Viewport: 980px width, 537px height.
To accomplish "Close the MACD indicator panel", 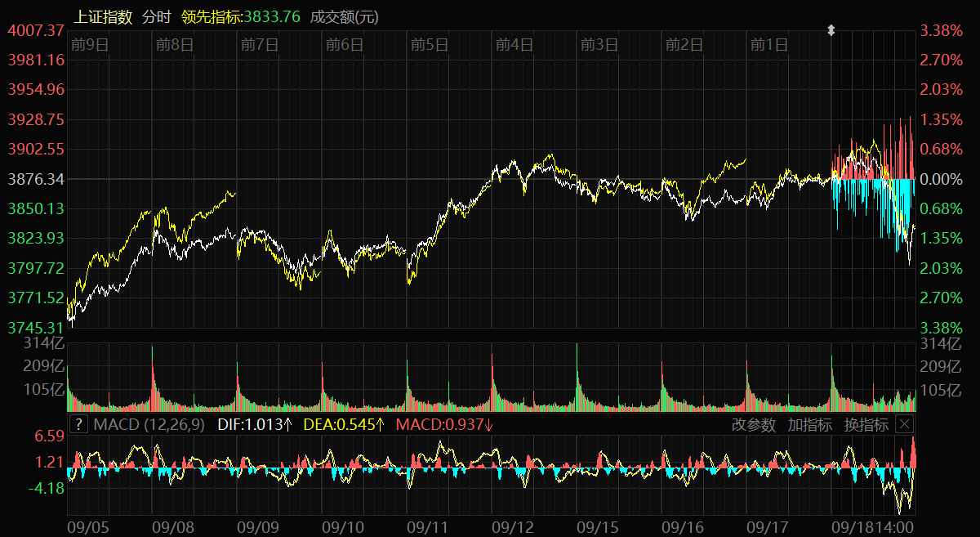I will tap(904, 424).
